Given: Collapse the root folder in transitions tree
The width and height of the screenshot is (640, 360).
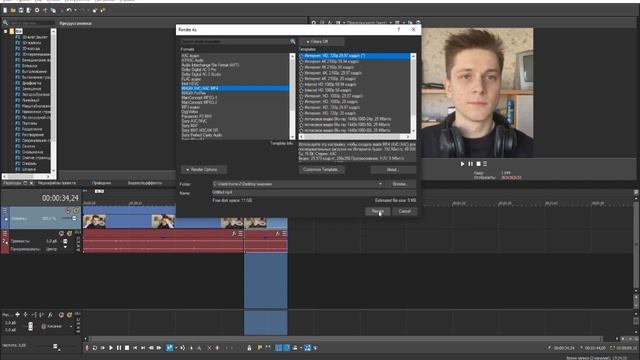Looking at the screenshot, I should coord(5,31).
